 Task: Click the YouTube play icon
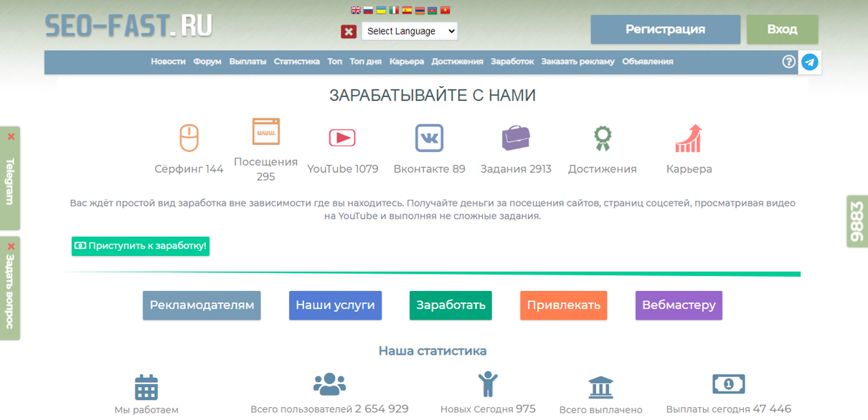click(x=342, y=138)
